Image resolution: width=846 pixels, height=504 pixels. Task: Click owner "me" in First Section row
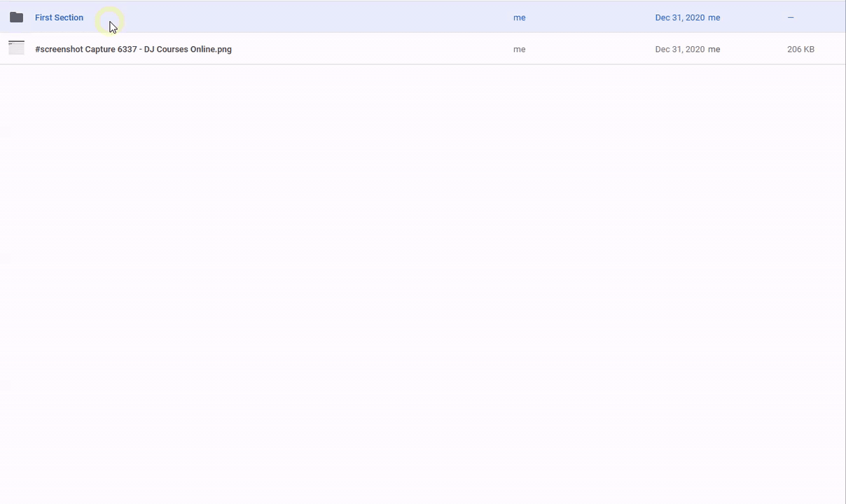pos(519,17)
